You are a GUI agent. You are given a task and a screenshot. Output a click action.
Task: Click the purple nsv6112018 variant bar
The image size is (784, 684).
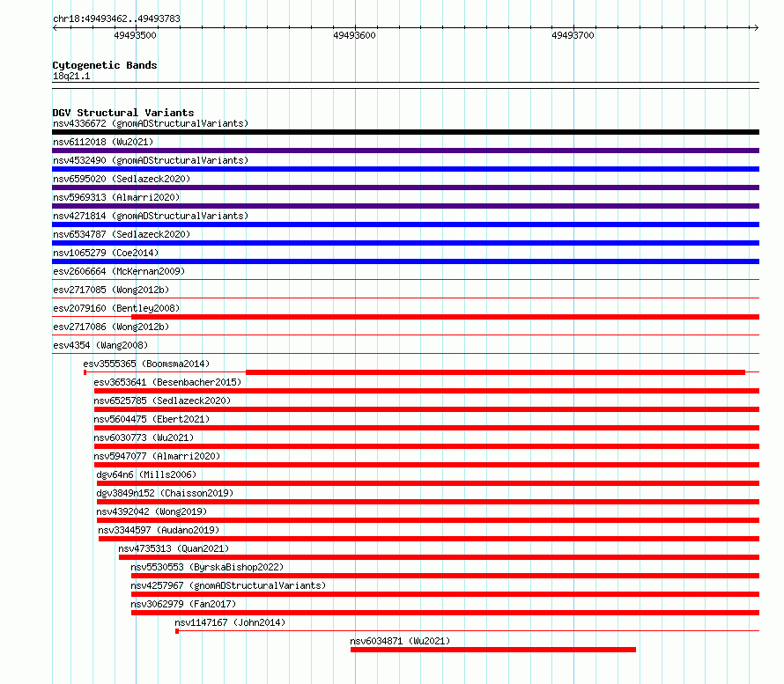click(405, 151)
